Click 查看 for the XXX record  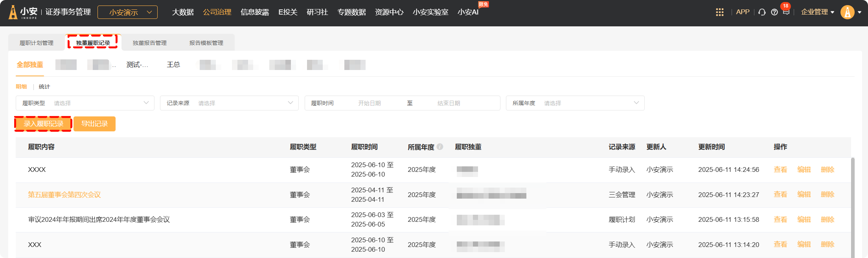point(780,244)
